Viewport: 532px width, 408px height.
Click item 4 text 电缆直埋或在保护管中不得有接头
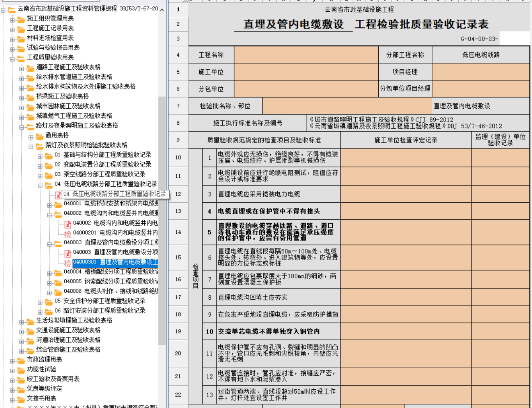269,211
